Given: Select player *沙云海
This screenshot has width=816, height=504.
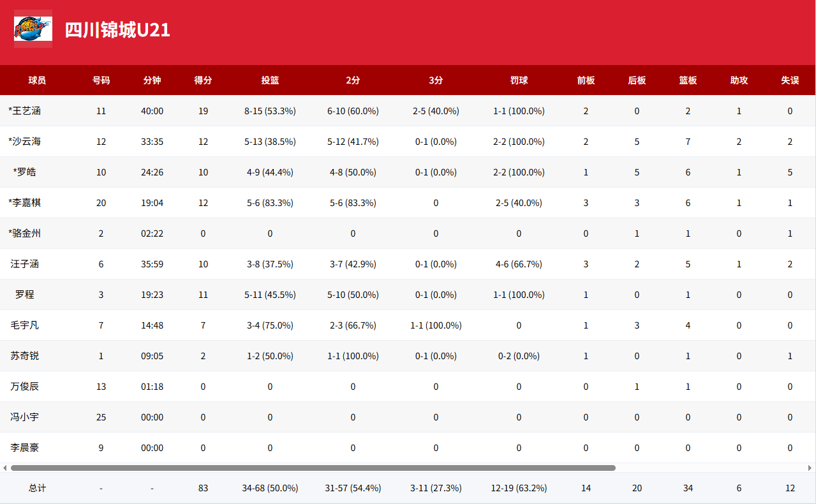Looking at the screenshot, I should click(x=25, y=142).
